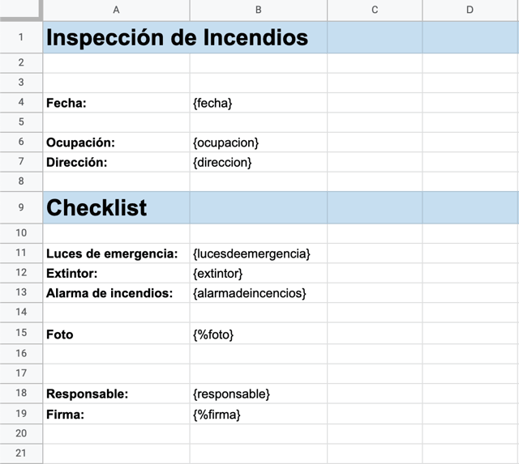519x464 pixels.
Task: Click the select-all corner box
Action: pos(21,10)
